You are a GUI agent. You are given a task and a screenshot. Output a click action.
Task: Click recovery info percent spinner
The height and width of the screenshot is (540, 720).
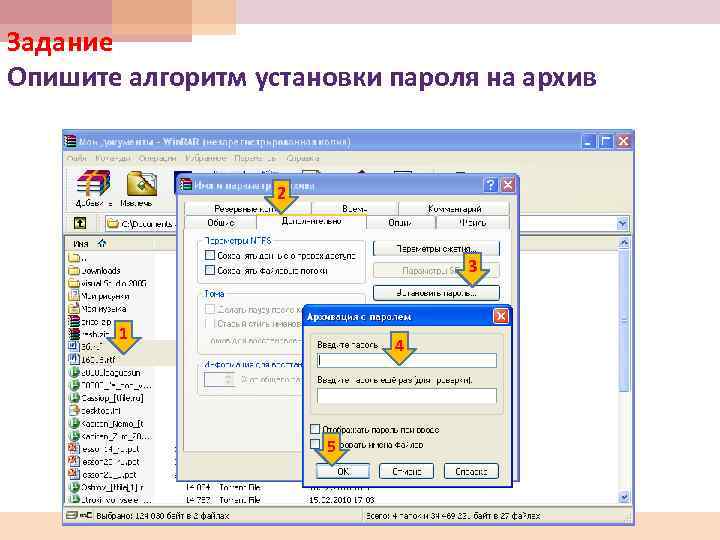pyautogui.click(x=229, y=379)
